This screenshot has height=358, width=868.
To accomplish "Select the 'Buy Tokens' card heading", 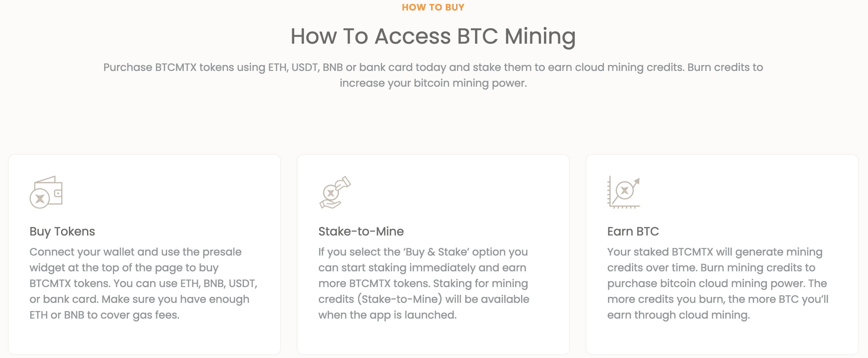I will point(62,232).
